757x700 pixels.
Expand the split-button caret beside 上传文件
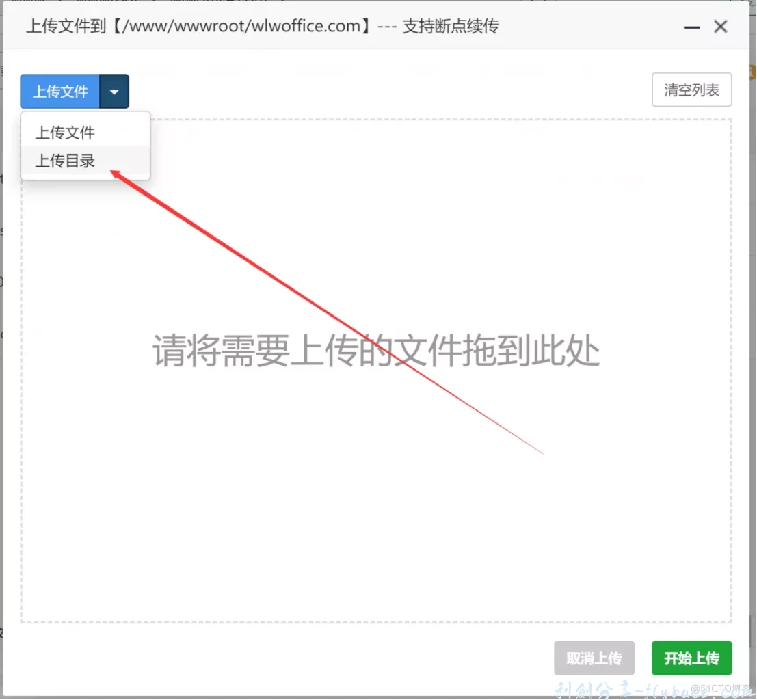pyautogui.click(x=114, y=91)
